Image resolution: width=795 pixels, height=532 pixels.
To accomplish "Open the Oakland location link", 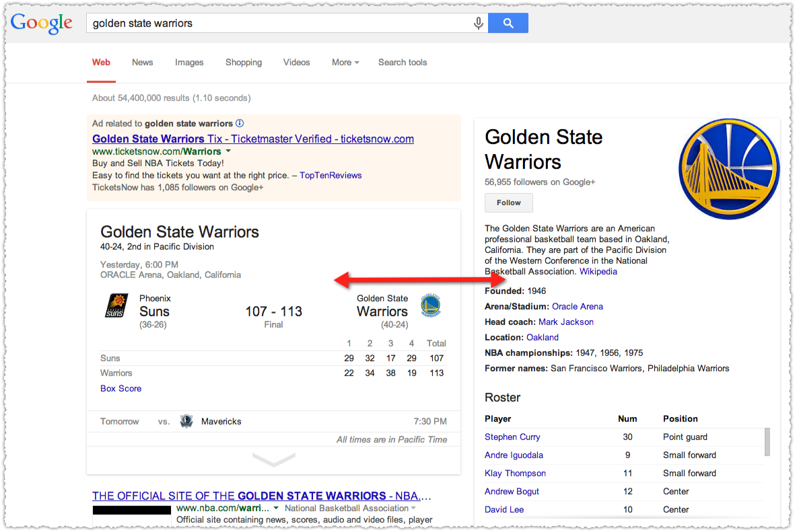I will coord(543,338).
